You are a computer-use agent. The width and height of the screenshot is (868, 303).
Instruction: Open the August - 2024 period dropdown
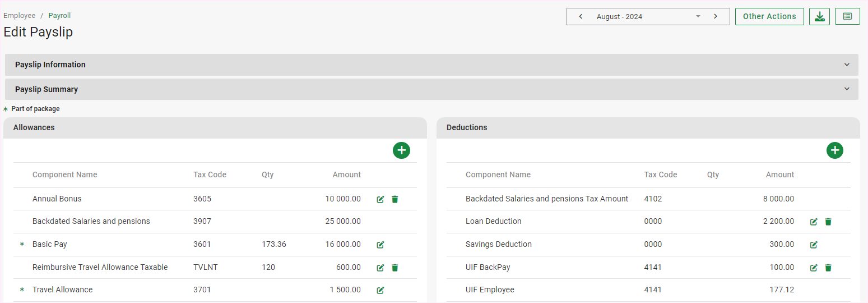pyautogui.click(x=698, y=17)
